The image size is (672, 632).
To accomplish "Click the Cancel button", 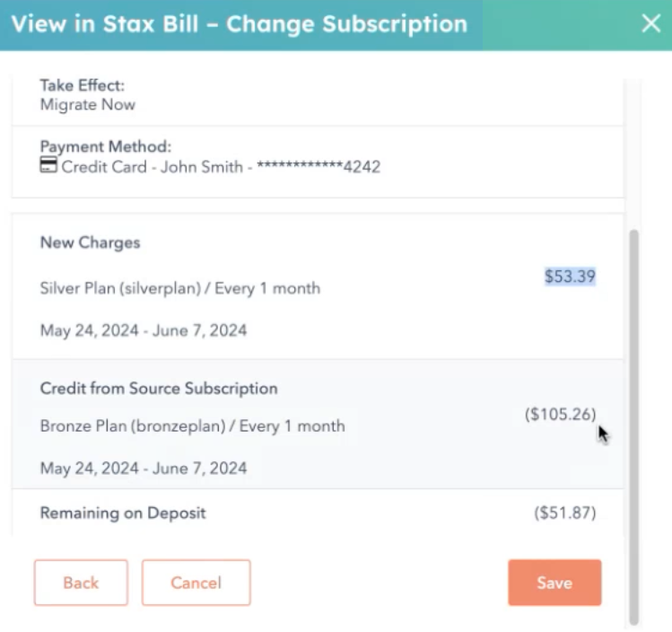I will tap(196, 583).
